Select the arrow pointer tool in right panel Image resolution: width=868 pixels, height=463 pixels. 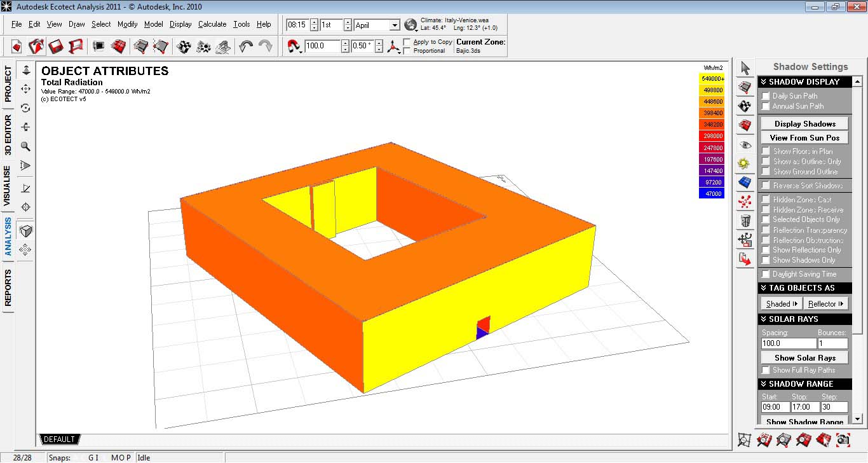pos(745,69)
